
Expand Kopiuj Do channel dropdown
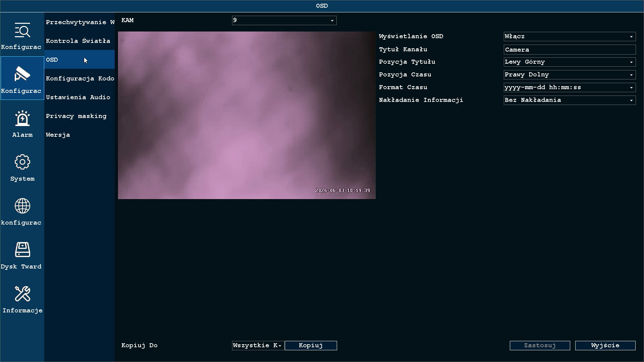click(258, 346)
